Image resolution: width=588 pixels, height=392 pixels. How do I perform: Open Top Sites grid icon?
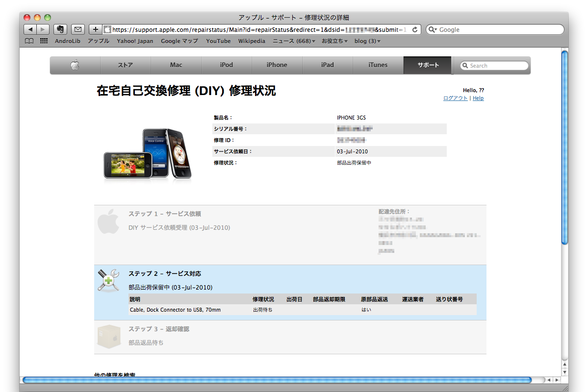44,41
